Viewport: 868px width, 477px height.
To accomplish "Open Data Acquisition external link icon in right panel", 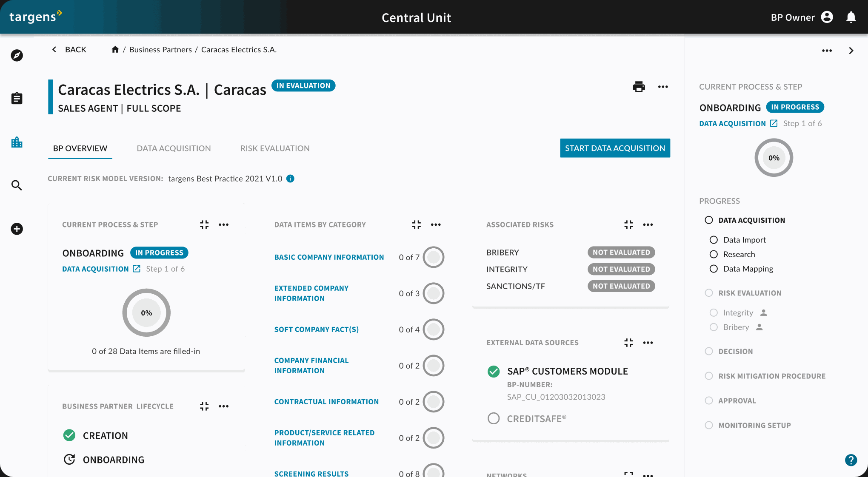I will click(x=774, y=123).
